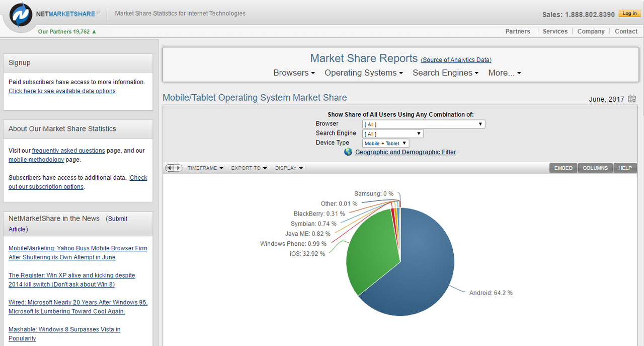Viewport: 644px width, 346px height.
Task: Open the Operating Systems dropdown menu
Action: click(364, 73)
